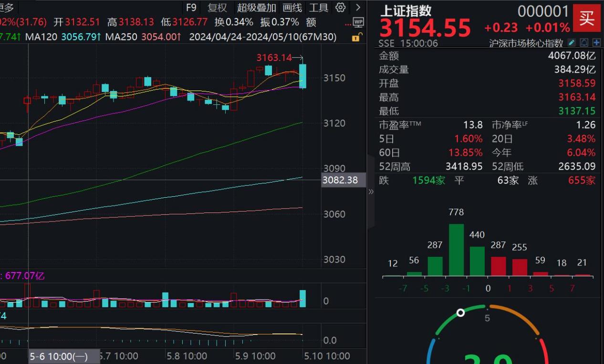Click the blue plus add-to-watchlist icon
This screenshot has width=604, height=364.
tap(596, 43)
